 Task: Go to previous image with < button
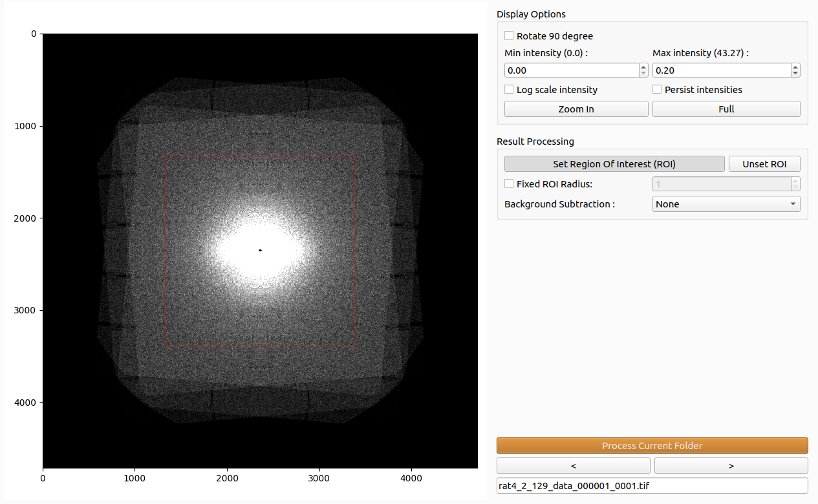tap(574, 466)
